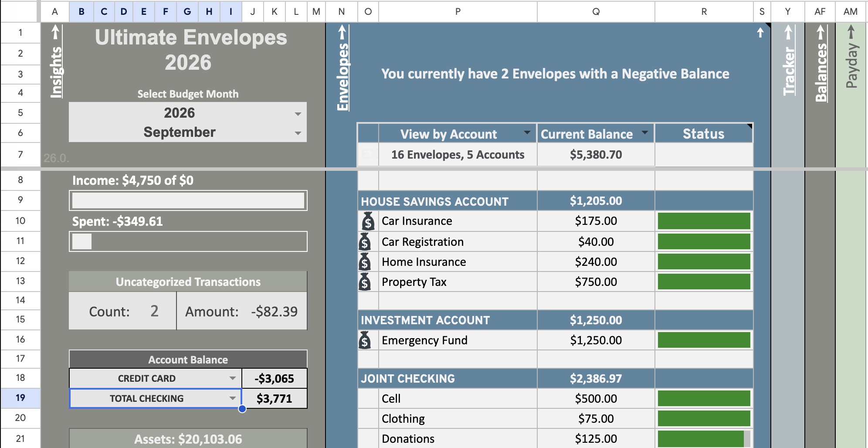
Task: Select the INVESTMENT ACCOUNT header row
Action: (556, 320)
